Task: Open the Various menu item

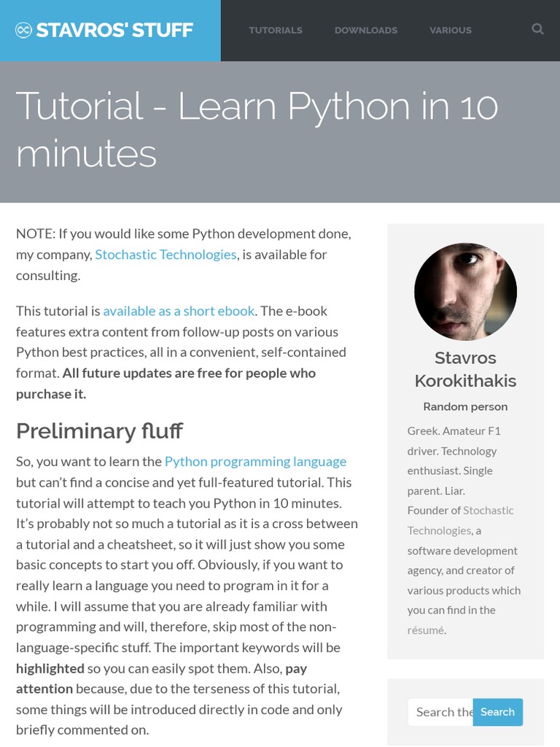Action: pyautogui.click(x=450, y=30)
